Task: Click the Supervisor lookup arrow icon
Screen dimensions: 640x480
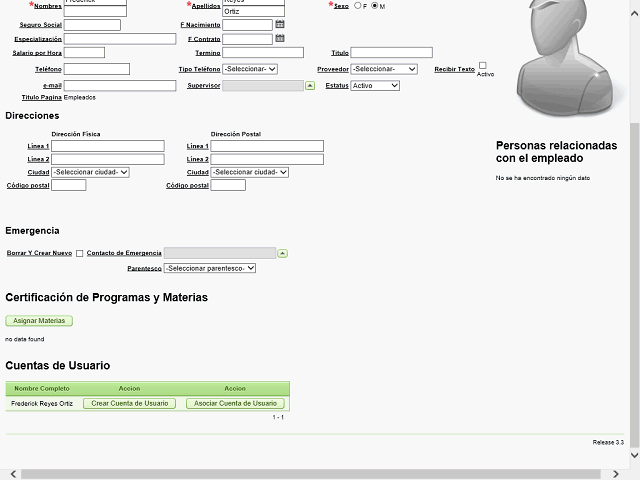Action: click(310, 86)
